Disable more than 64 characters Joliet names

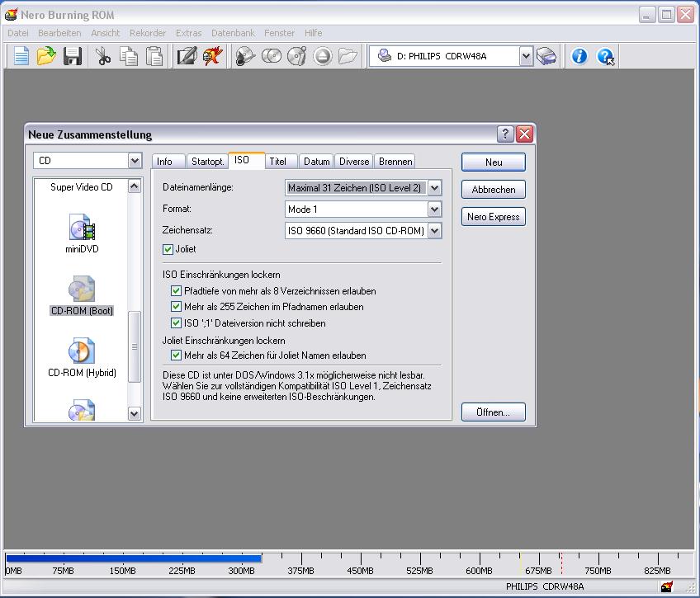pos(177,356)
